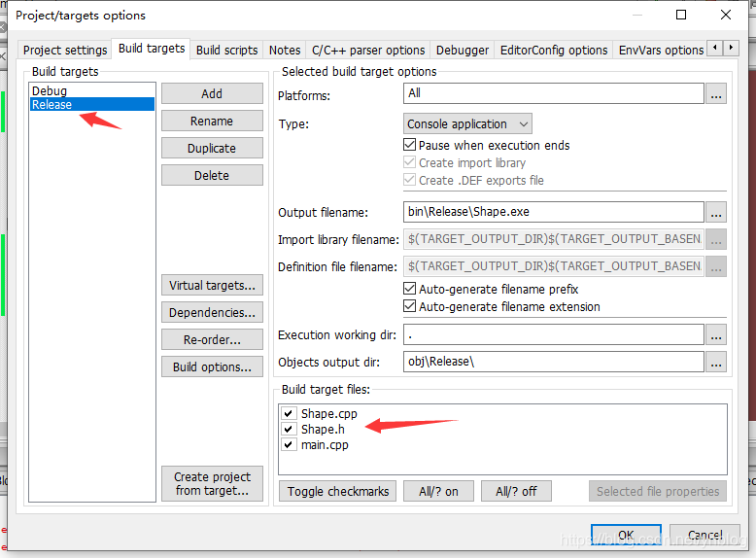Image resolution: width=756 pixels, height=558 pixels.
Task: Toggle Create import library checkbox
Action: tap(409, 162)
